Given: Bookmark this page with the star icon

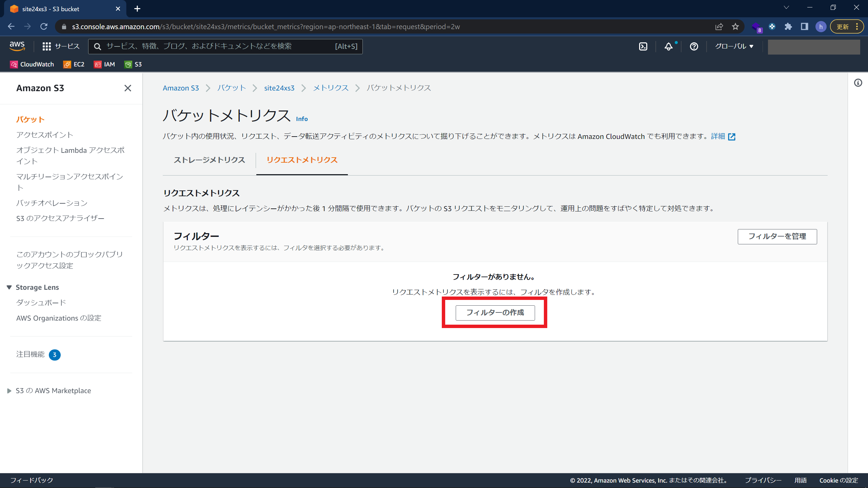Looking at the screenshot, I should point(735,26).
